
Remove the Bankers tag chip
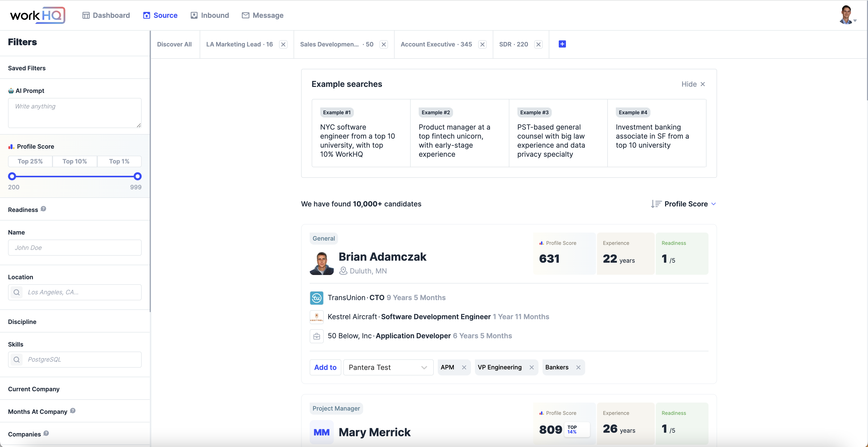coord(578,367)
